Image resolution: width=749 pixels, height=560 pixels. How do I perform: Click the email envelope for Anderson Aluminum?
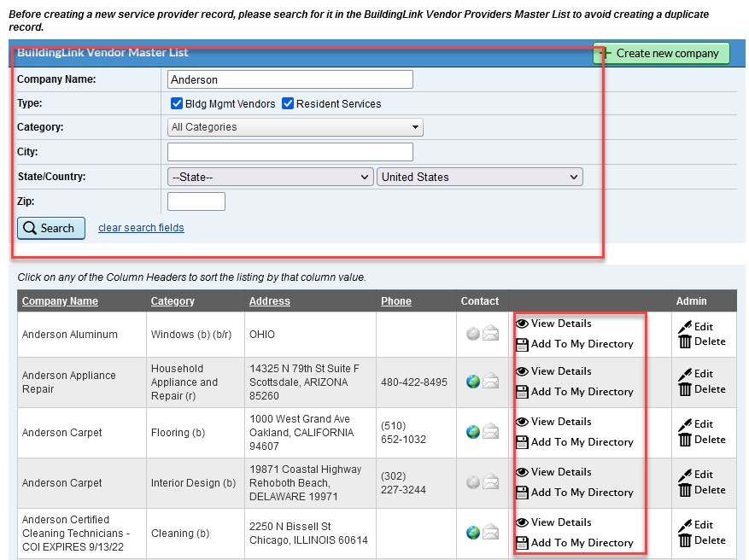tap(490, 333)
